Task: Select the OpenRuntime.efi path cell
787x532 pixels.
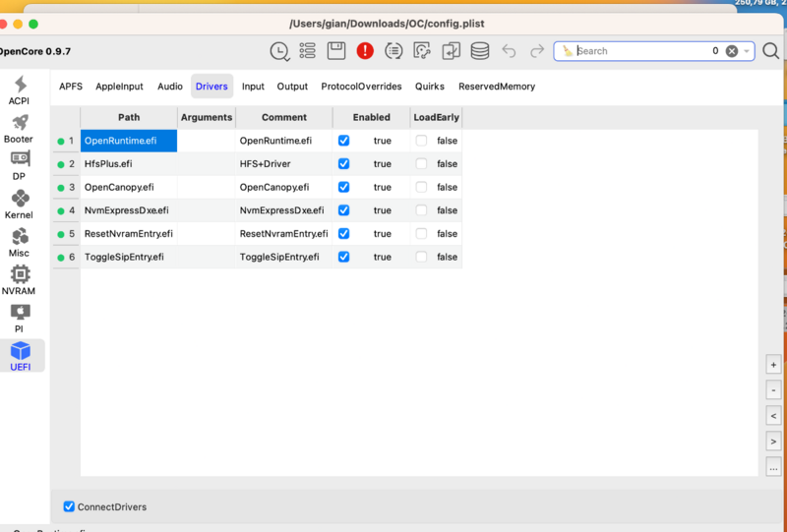Action: 129,141
